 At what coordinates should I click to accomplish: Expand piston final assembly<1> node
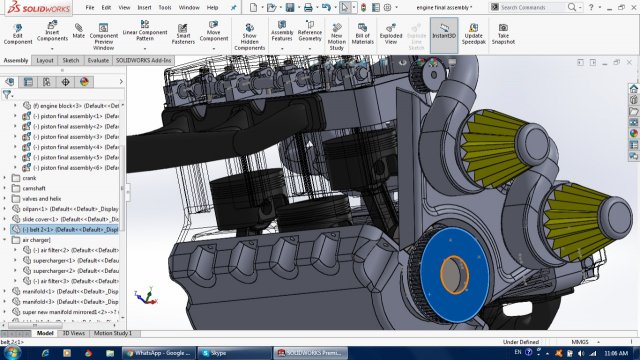[x=16, y=116]
